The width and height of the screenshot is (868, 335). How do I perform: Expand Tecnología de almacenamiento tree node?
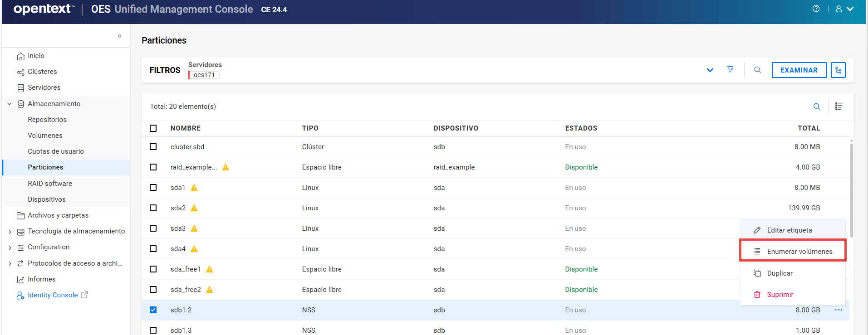(x=10, y=232)
